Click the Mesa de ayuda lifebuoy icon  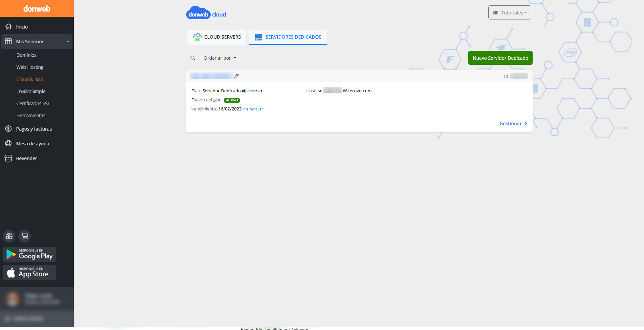pos(8,143)
